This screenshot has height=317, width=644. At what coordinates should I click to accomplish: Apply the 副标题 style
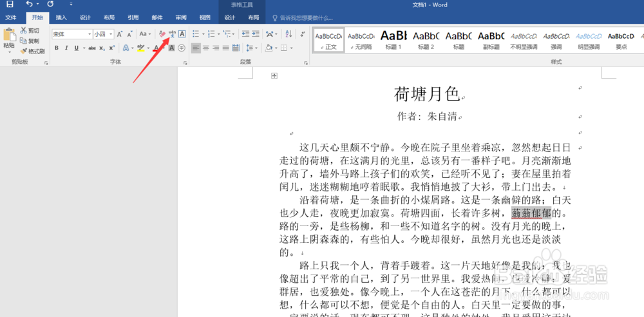coord(491,40)
